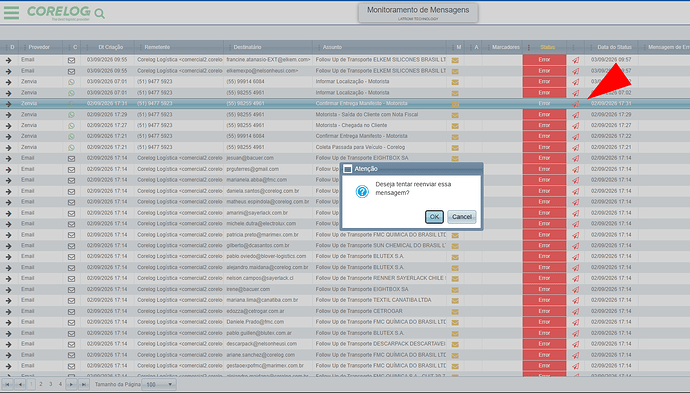Screen dimensions: 690x393
Task: Click WhatsApp channel icon in Coleta Passada row
Action: (x=71, y=147)
